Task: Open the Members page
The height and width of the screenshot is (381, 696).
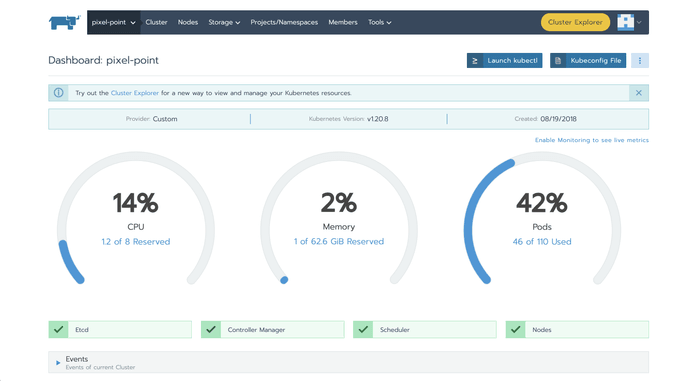Action: [x=343, y=22]
